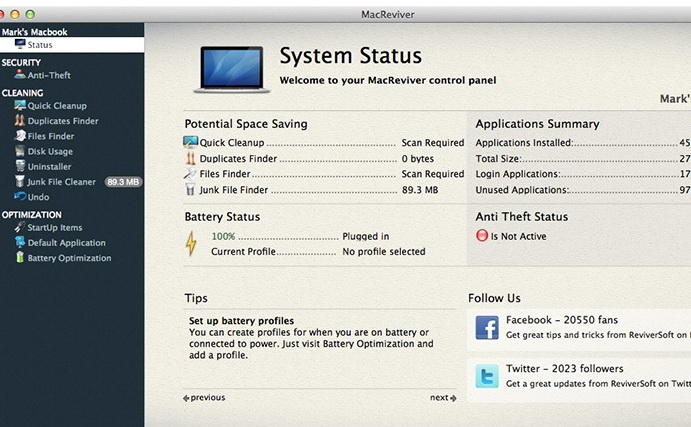
Task: Click the 0 bytes Duplicates Finder value
Action: pyautogui.click(x=418, y=159)
